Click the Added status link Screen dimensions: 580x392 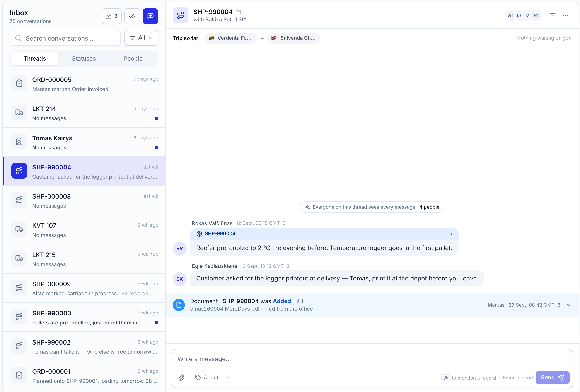(x=282, y=301)
